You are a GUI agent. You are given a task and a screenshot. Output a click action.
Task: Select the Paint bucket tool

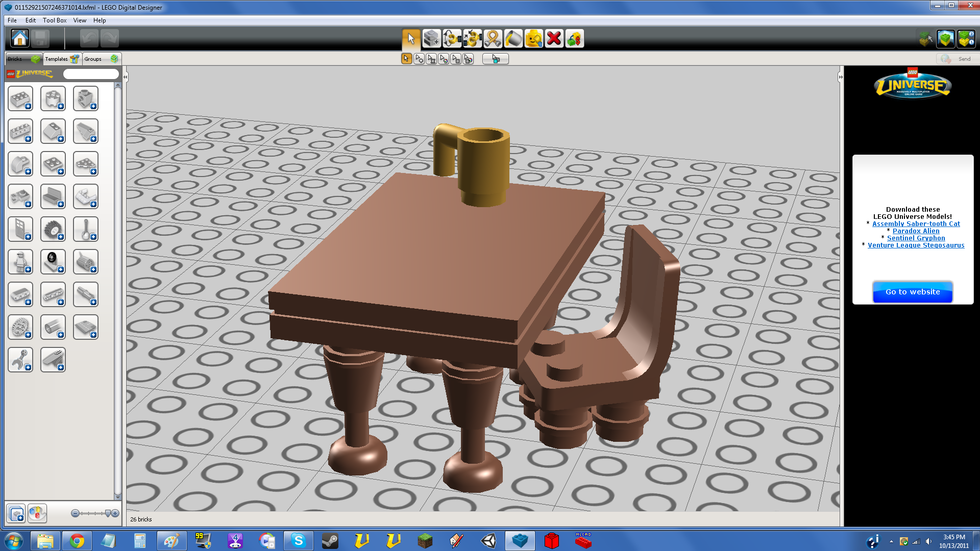click(513, 39)
